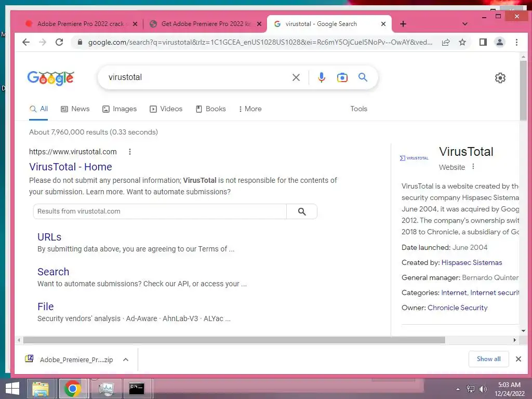532x399 pixels.
Task: Follow the Hispasec Sistemas link
Action: click(472, 262)
